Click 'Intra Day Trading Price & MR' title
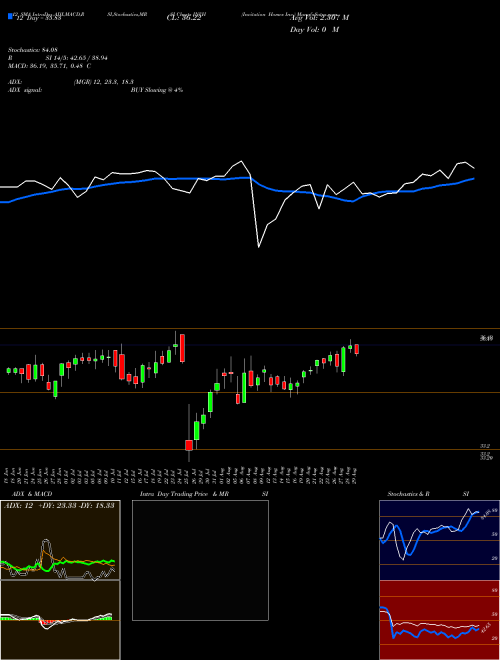 point(184,494)
